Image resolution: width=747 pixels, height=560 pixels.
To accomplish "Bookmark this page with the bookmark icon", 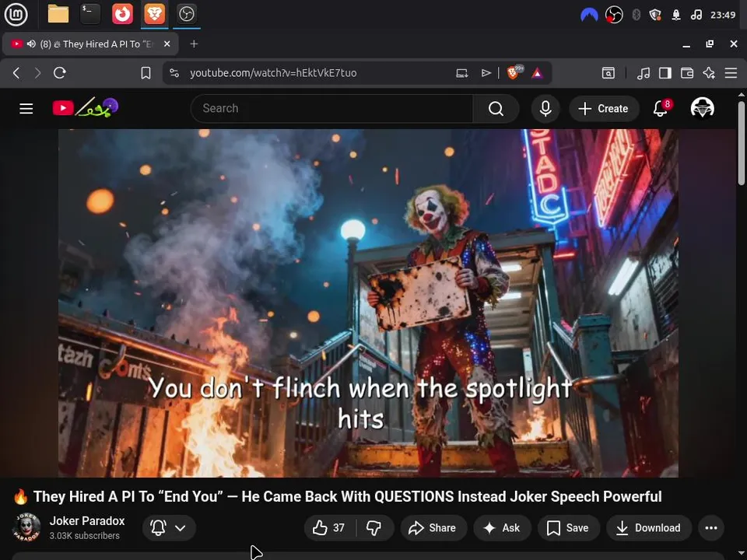I will 146,73.
